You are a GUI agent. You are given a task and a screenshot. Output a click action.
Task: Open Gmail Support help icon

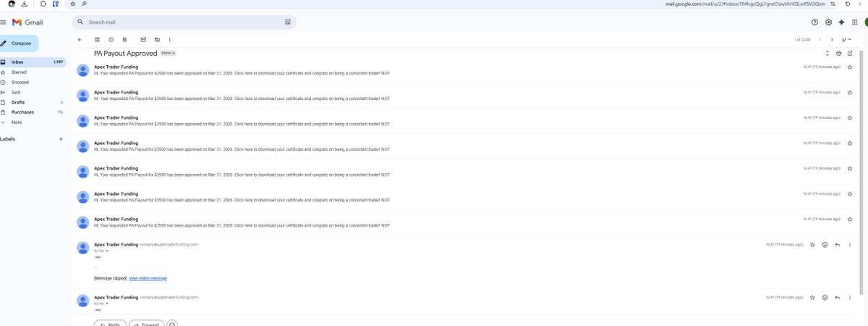[x=815, y=22]
